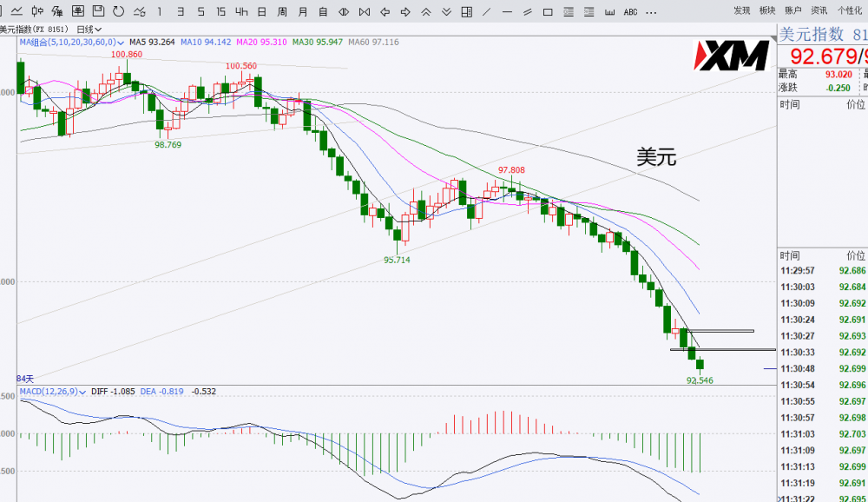
Task: Open the 账户 menu
Action: [x=792, y=10]
